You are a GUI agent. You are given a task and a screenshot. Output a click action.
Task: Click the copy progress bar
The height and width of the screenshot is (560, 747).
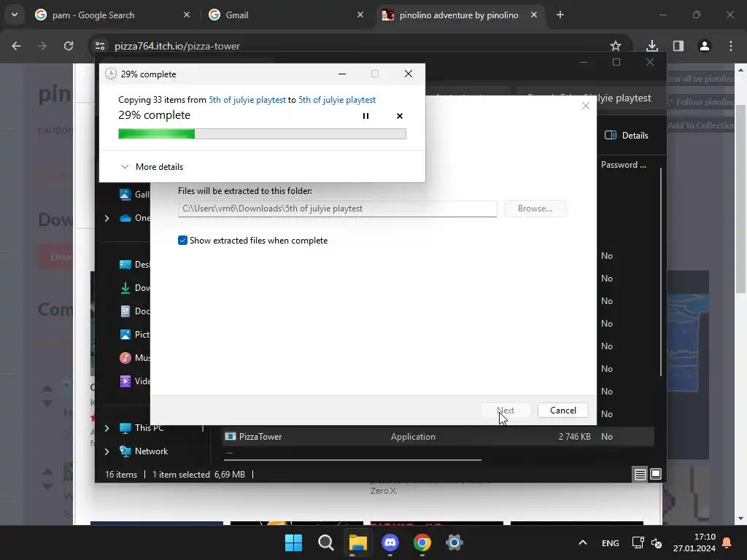tap(262, 134)
